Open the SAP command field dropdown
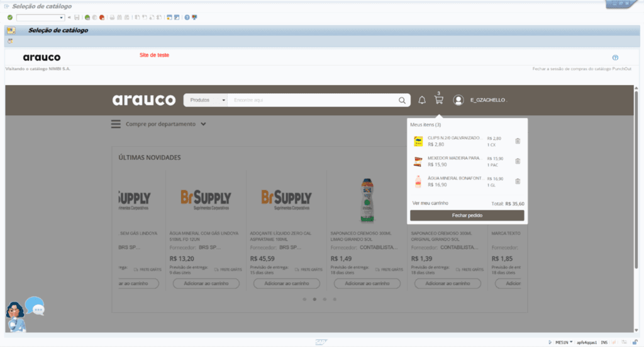The width and height of the screenshot is (644, 347). (61, 18)
